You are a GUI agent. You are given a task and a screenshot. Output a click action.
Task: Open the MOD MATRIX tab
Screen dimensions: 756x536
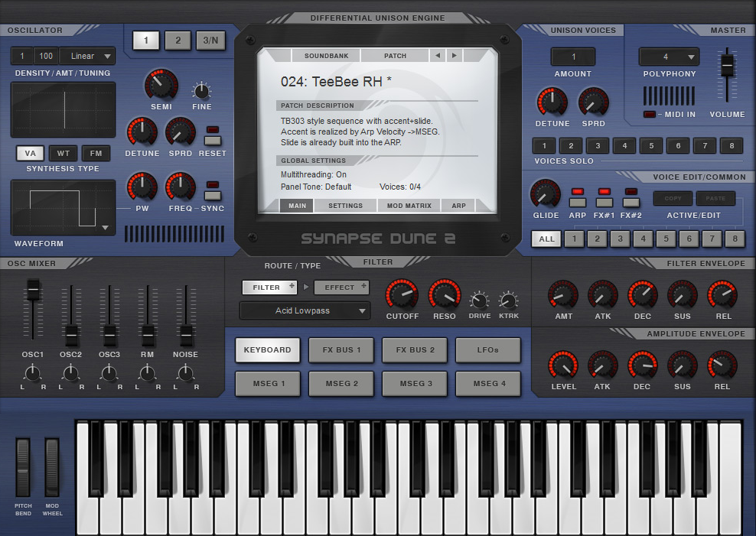click(409, 206)
